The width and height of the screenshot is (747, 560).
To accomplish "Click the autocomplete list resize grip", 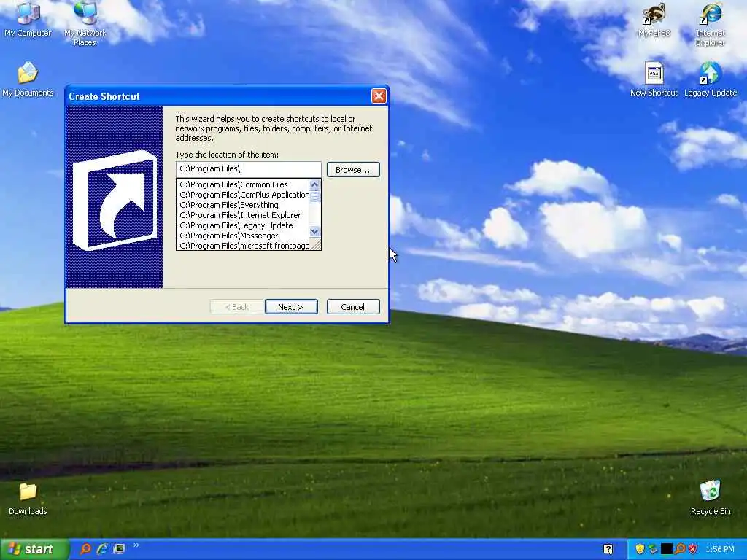I will [315, 245].
